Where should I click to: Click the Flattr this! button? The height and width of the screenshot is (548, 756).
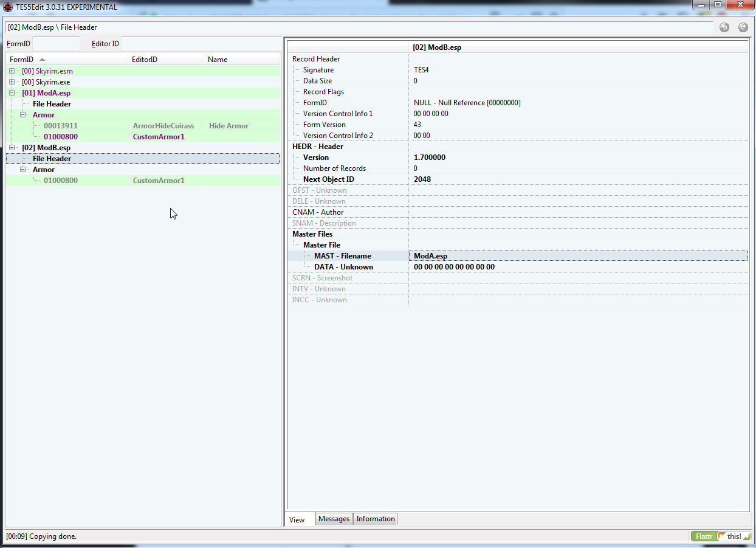point(721,536)
